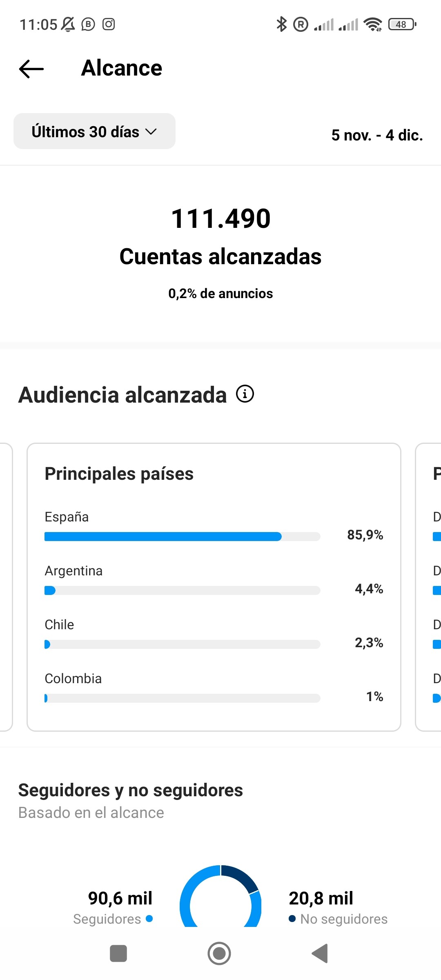Select the España progress bar
This screenshot has width=441, height=980.
[x=182, y=537]
